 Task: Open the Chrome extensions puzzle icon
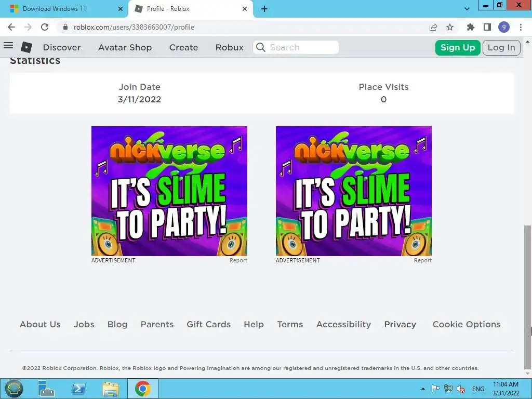pyautogui.click(x=470, y=27)
